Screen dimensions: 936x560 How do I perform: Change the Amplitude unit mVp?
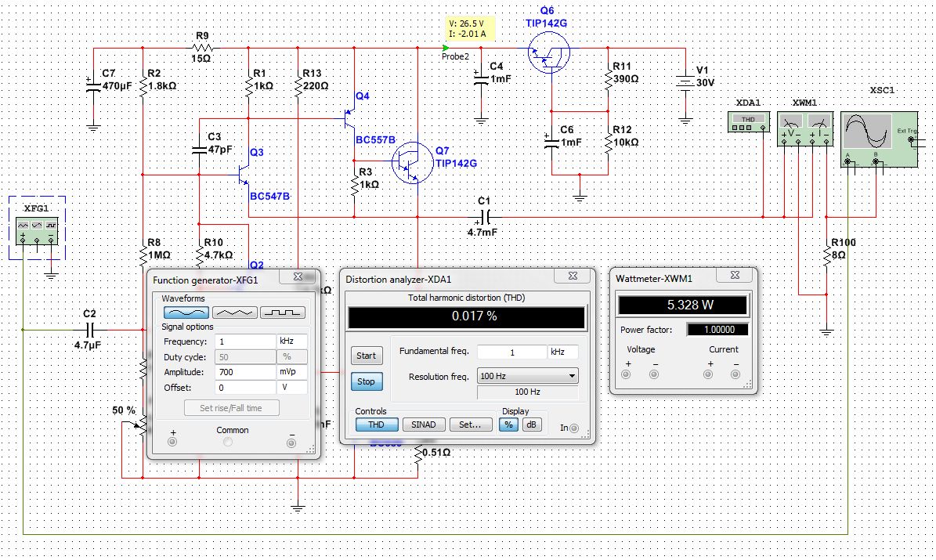292,372
